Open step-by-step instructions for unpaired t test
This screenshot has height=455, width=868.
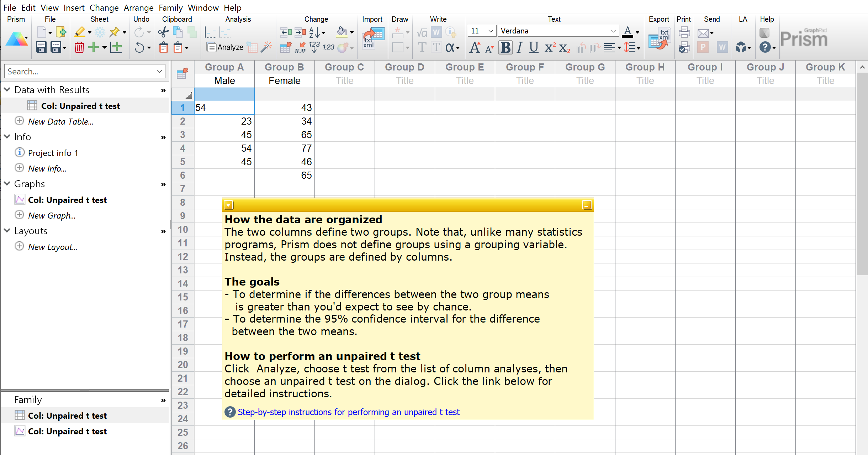348,412
